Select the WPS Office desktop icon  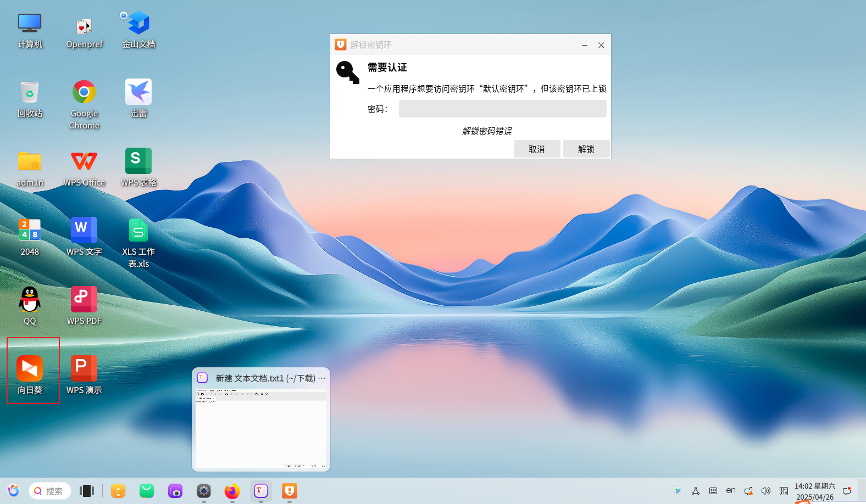pos(84,161)
